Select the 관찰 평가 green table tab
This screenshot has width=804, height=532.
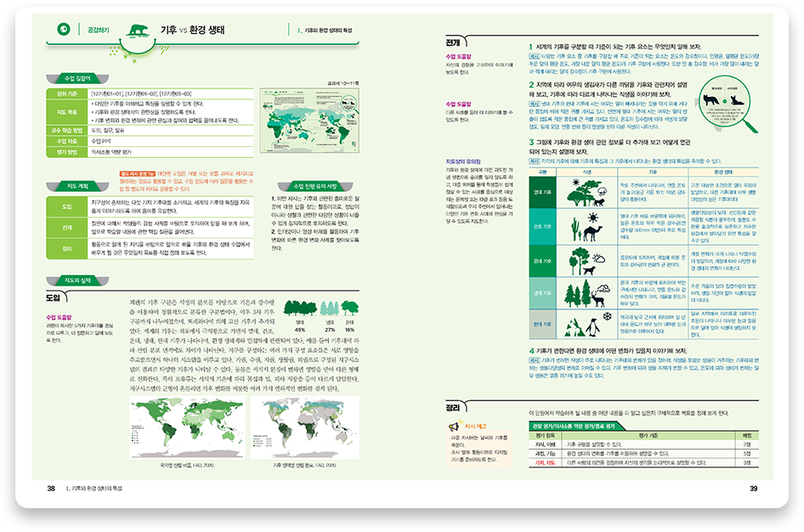575,426
